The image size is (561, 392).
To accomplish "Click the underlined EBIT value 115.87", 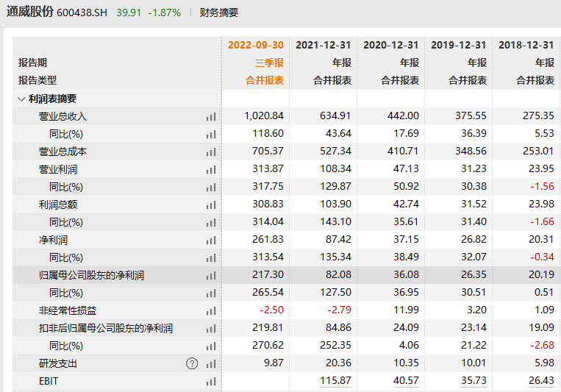I will tap(335, 380).
